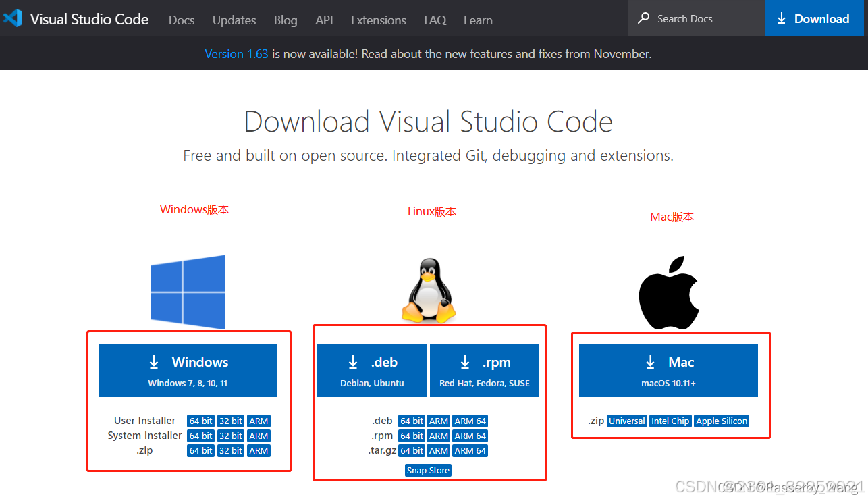The height and width of the screenshot is (501, 868).
Task: Click the Snap Store button
Action: coord(428,470)
